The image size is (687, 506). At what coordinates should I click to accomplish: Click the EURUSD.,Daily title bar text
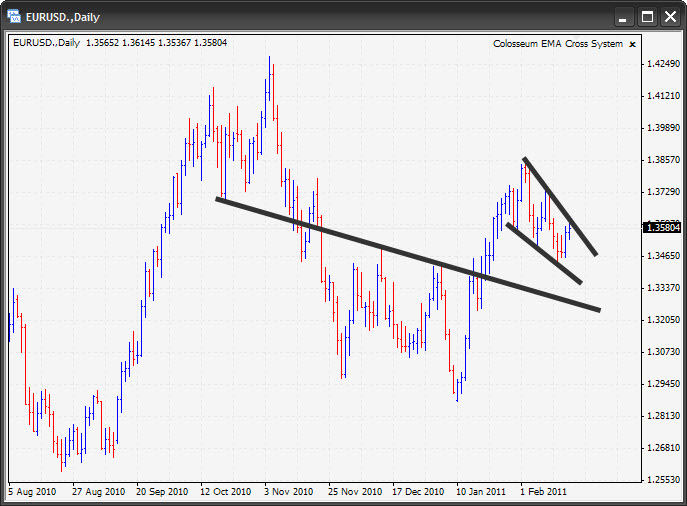(x=63, y=17)
